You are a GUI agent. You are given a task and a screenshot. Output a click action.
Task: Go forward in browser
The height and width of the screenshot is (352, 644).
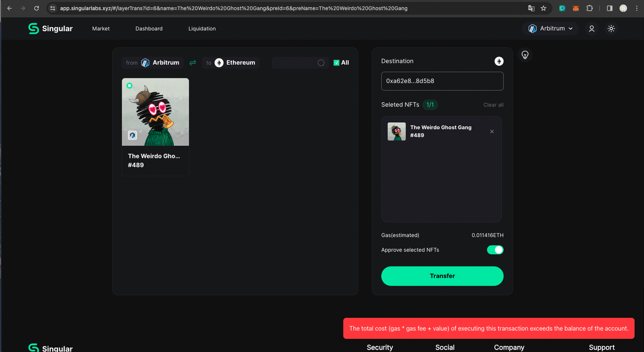(23, 9)
